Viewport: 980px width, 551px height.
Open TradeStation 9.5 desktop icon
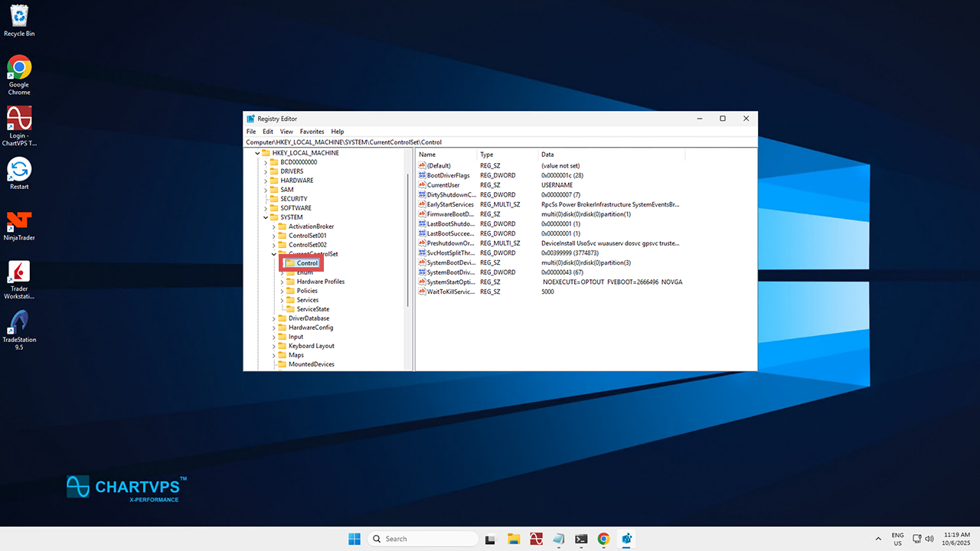[19, 323]
